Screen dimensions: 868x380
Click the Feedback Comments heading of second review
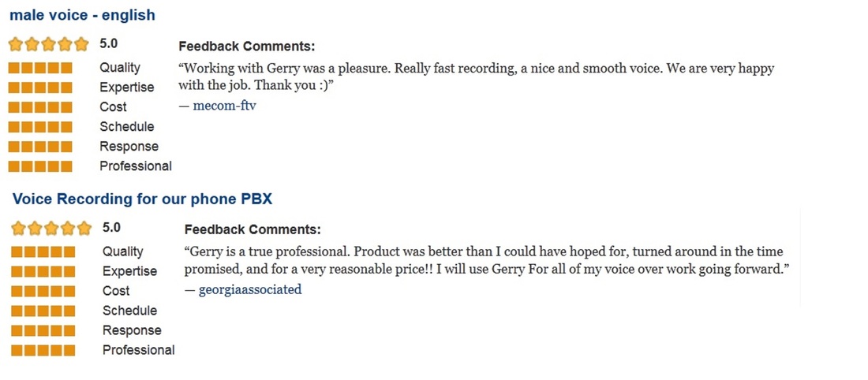click(x=253, y=229)
